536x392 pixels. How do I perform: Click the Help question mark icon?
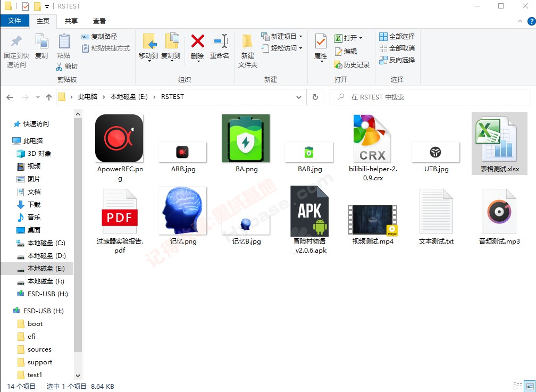(532, 21)
